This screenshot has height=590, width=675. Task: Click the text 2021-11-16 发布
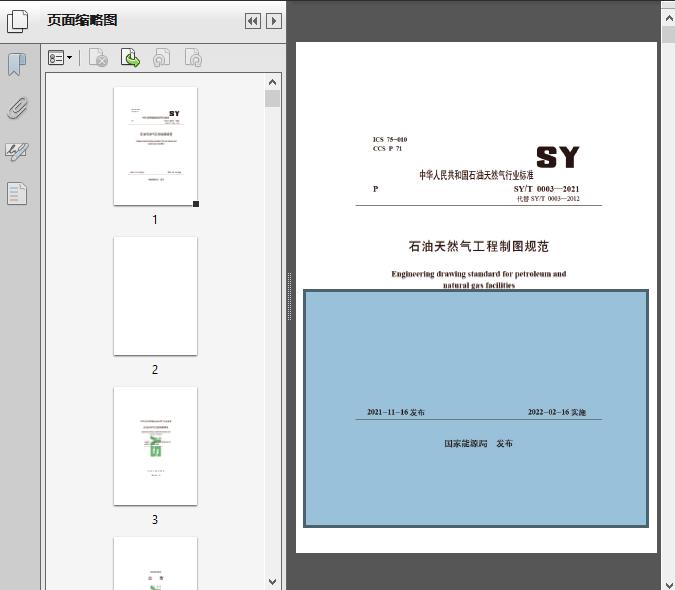(x=396, y=412)
